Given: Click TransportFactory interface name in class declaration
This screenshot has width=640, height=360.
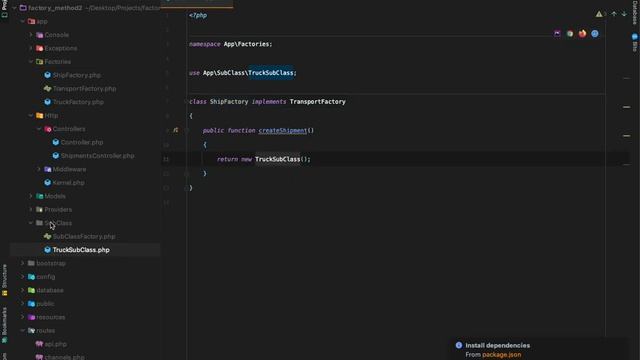Looking at the screenshot, I should (x=318, y=102).
